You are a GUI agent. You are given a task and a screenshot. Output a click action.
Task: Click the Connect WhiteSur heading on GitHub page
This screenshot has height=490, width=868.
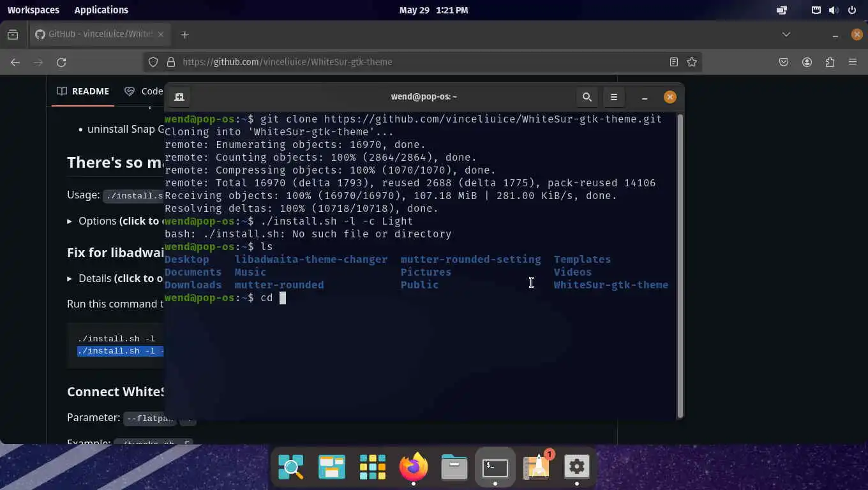pyautogui.click(x=116, y=392)
